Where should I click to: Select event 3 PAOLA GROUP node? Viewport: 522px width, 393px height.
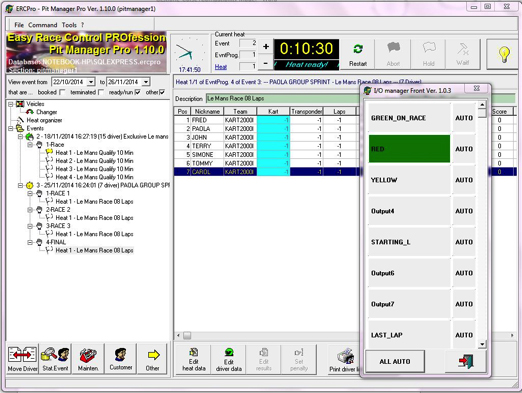point(103,185)
